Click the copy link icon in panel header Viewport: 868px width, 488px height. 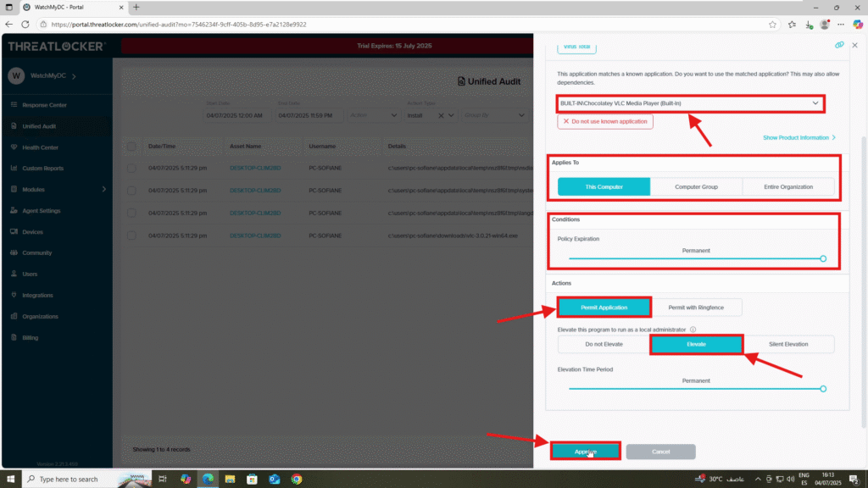click(x=839, y=46)
